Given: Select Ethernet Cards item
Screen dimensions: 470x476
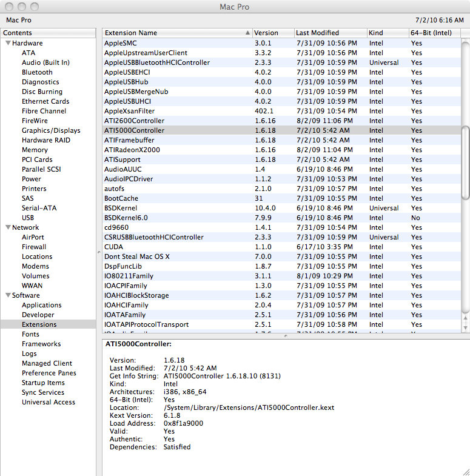Looking at the screenshot, I should pos(45,101).
